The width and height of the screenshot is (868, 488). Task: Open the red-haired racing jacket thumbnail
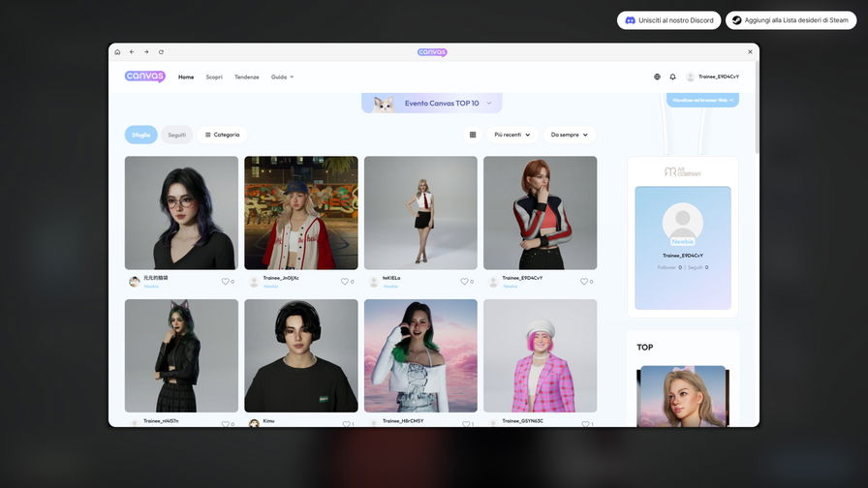[x=541, y=212]
